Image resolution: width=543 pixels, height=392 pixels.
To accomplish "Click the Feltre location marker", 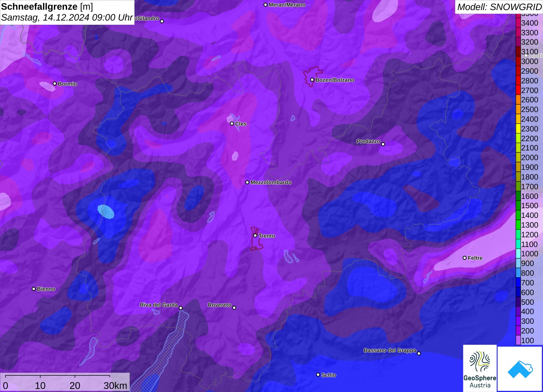I will point(465,258).
